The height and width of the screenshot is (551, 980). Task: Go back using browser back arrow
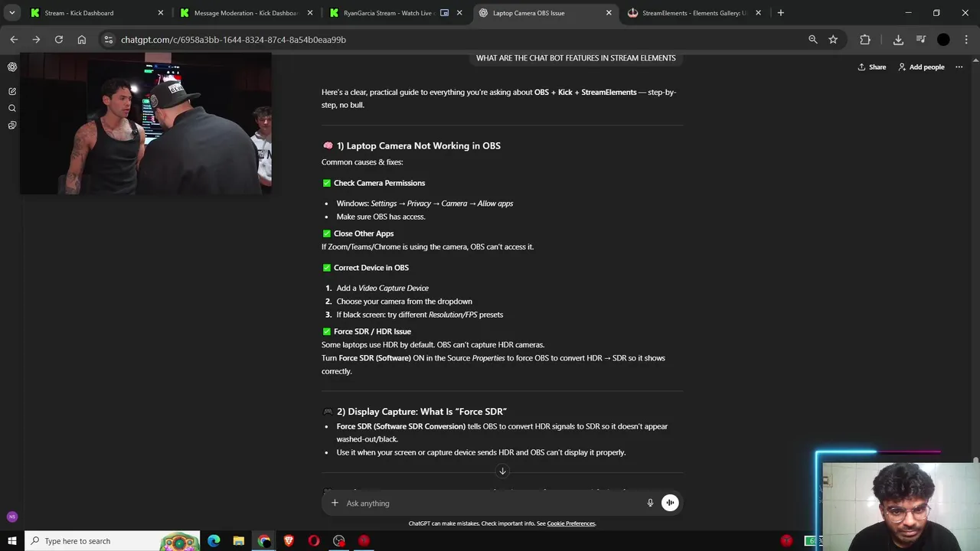pos(14,40)
